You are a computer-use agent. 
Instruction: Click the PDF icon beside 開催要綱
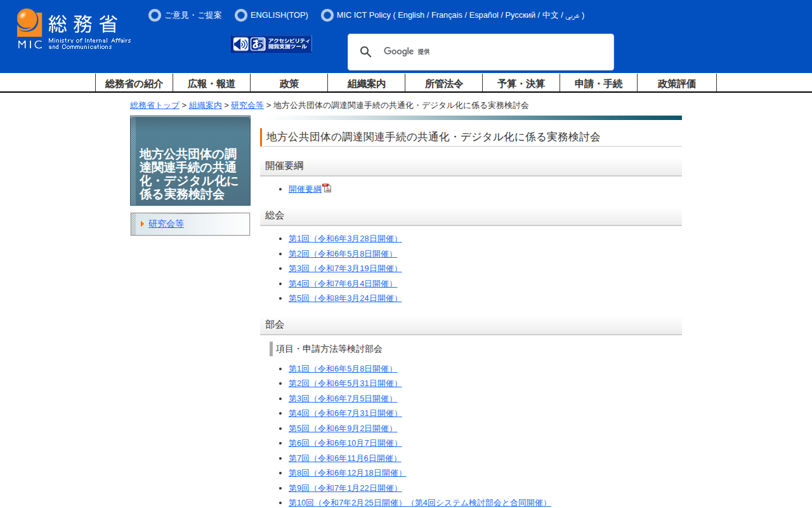tap(327, 188)
